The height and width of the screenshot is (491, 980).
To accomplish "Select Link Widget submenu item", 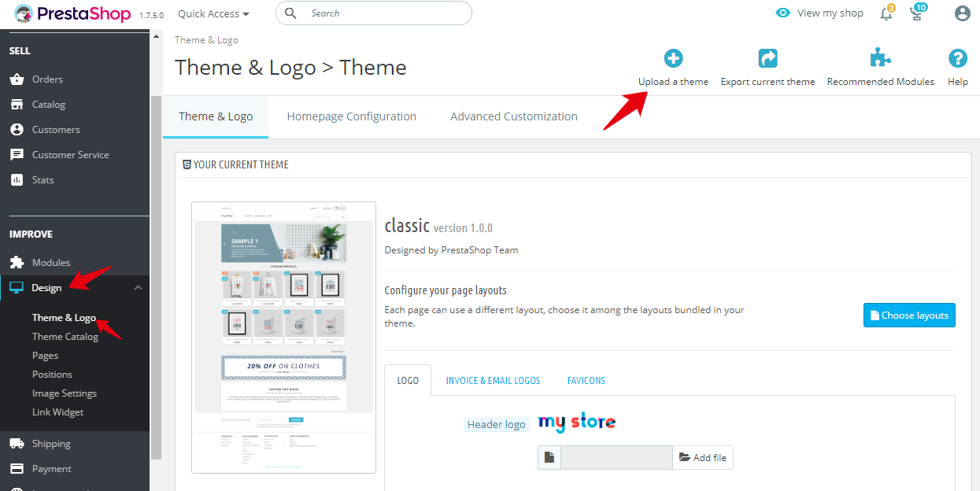I will [x=57, y=412].
